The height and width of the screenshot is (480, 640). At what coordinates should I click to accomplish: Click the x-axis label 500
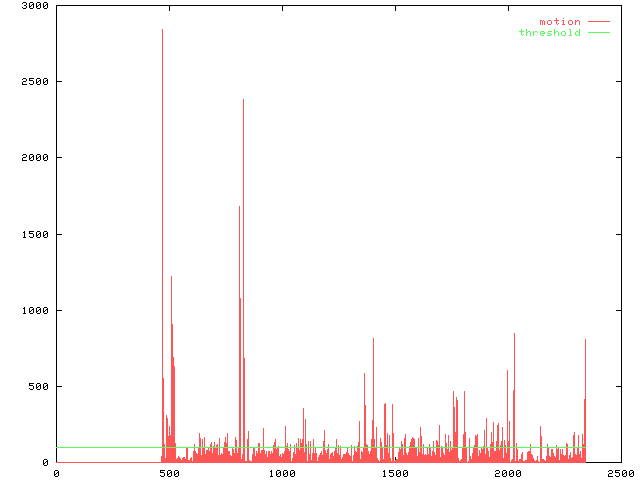pyautogui.click(x=169, y=474)
